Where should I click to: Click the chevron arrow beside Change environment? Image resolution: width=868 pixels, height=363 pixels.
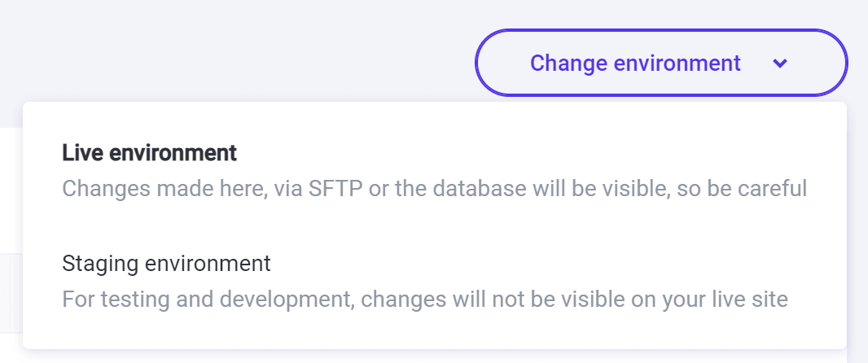coord(780,63)
